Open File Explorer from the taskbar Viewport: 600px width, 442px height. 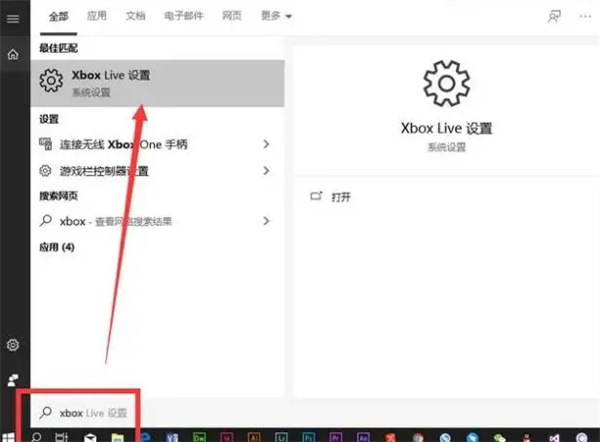(x=117, y=437)
